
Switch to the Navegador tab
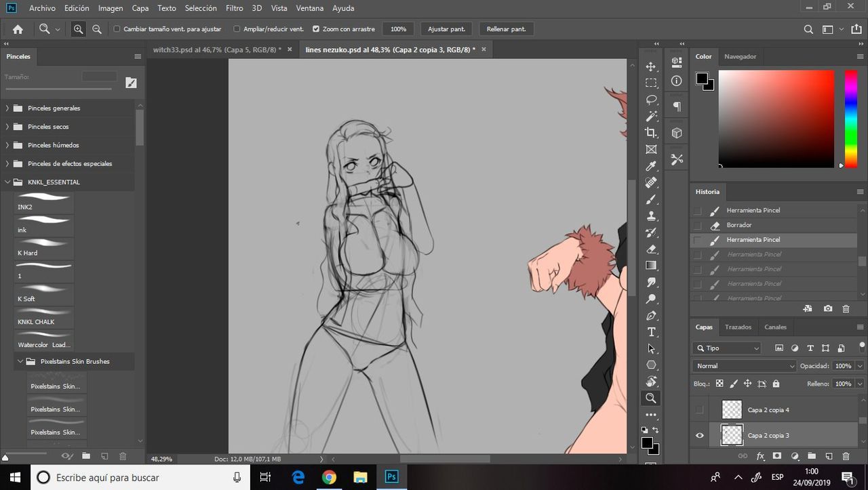pyautogui.click(x=740, y=56)
